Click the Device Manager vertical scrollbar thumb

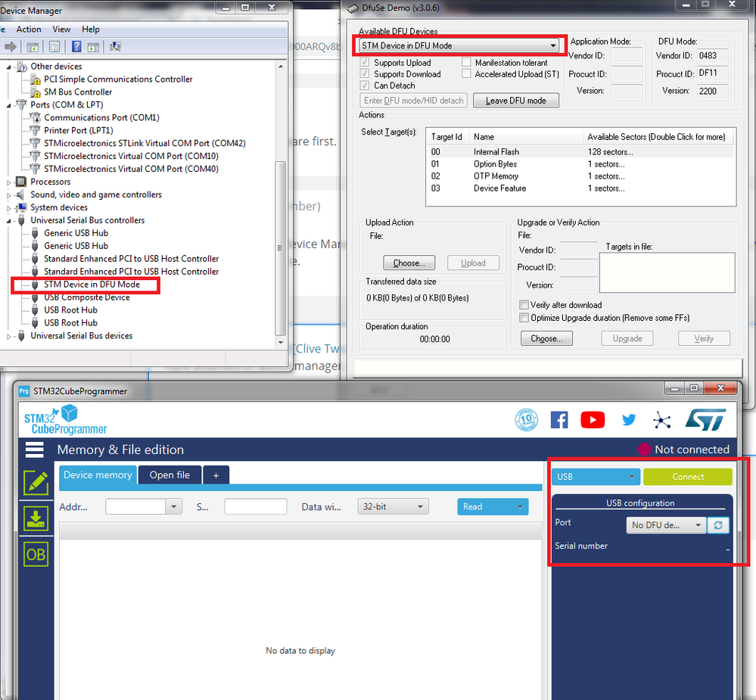coord(280,247)
